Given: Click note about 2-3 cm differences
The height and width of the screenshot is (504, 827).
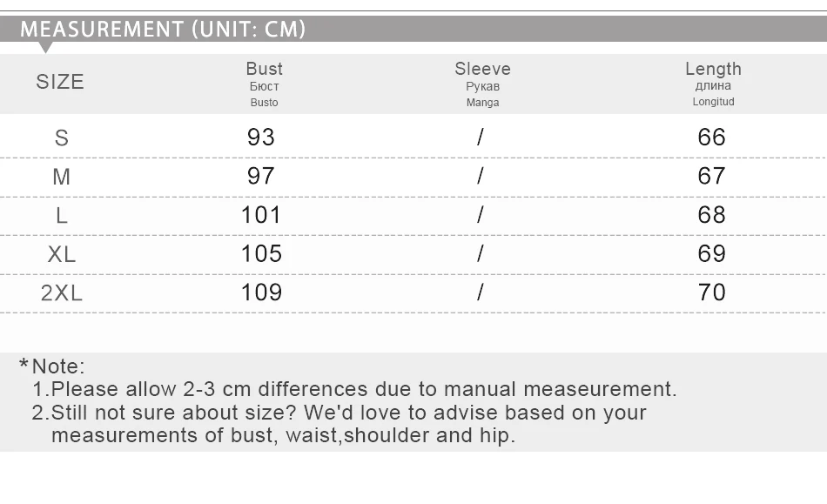Looking at the screenshot, I should pyautogui.click(x=354, y=390).
